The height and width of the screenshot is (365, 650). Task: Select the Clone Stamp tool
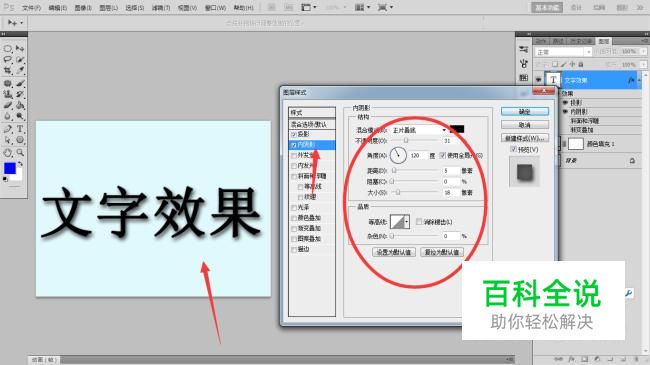pos(8,94)
